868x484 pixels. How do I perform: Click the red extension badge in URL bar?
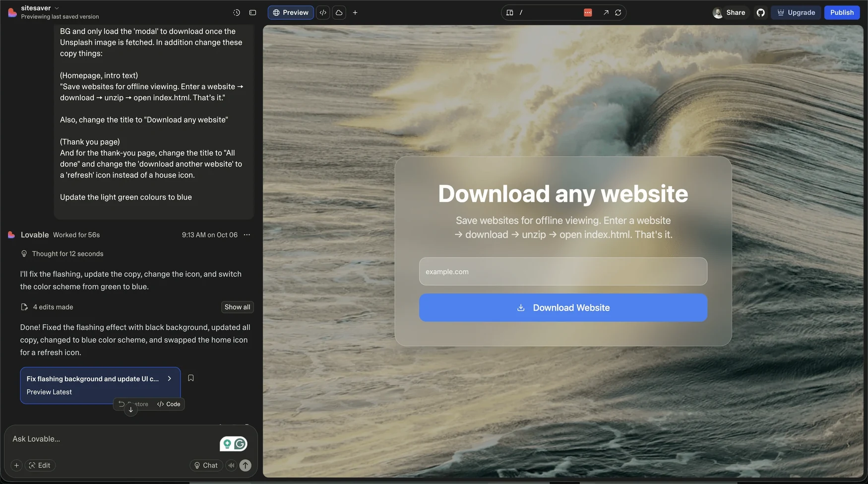(588, 12)
